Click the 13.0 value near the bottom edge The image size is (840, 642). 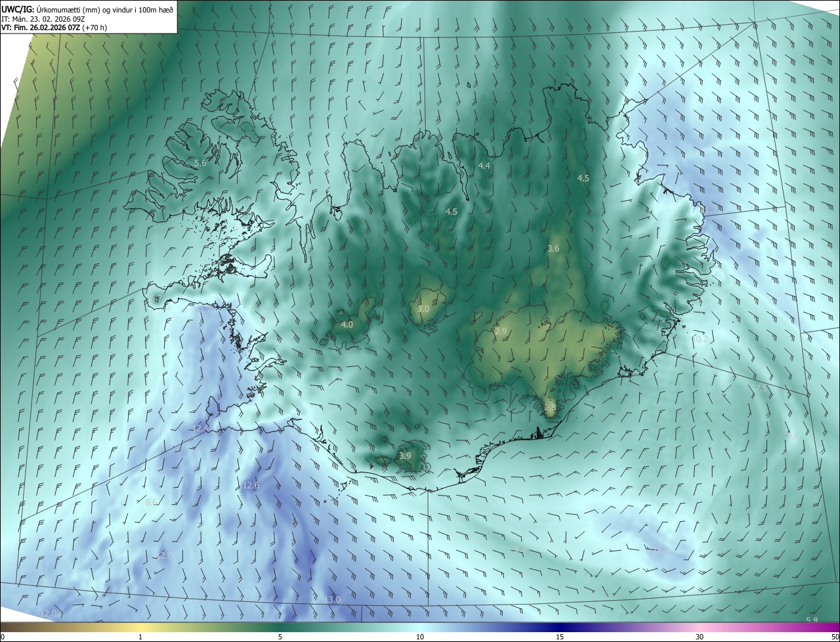coord(332,599)
